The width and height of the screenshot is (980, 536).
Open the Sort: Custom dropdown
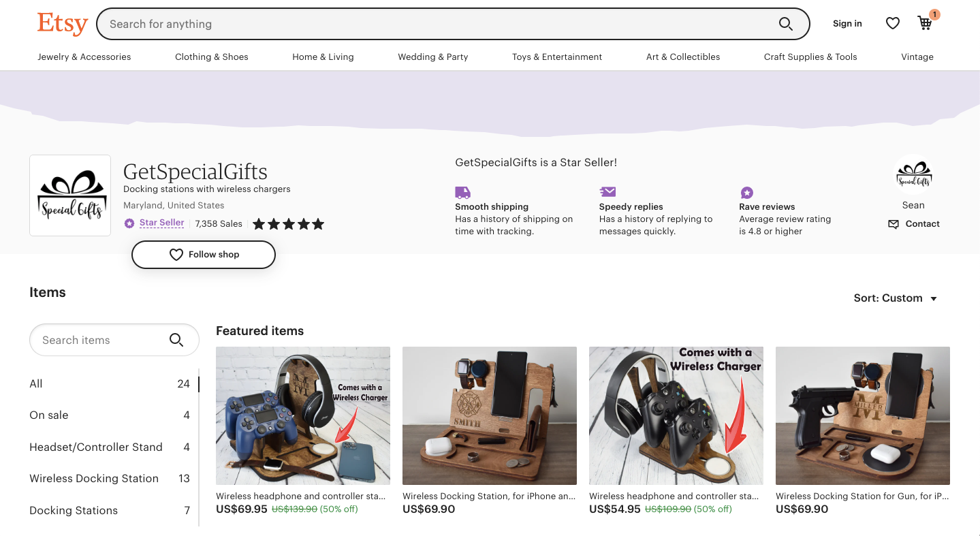click(x=896, y=298)
